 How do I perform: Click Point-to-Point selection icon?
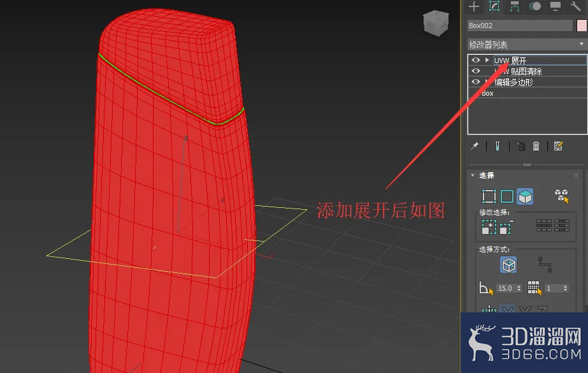point(545,265)
